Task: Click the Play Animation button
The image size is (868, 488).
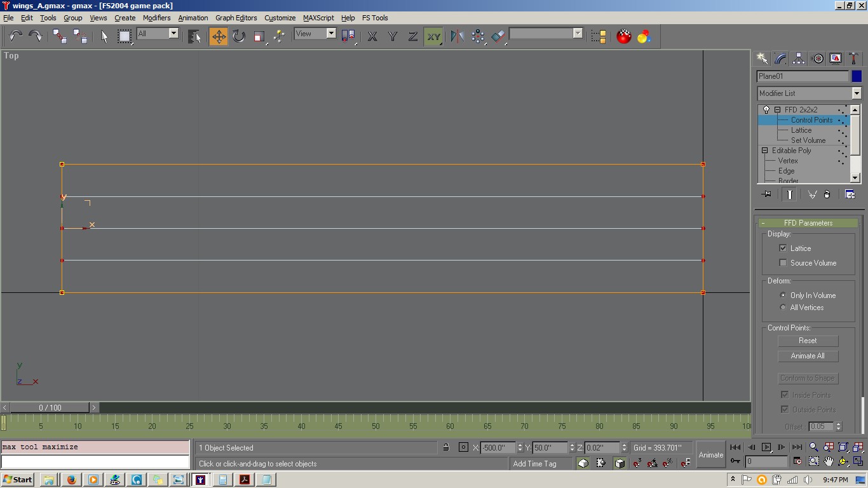Action: [x=766, y=447]
